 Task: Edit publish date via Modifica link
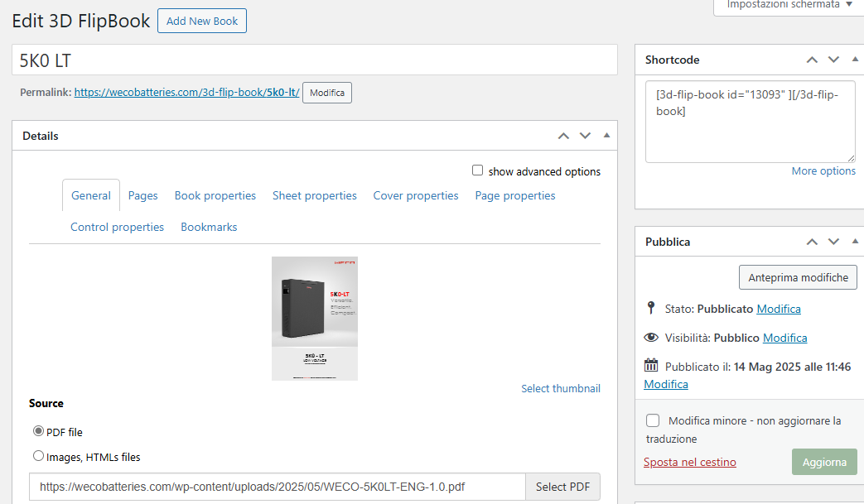point(666,384)
